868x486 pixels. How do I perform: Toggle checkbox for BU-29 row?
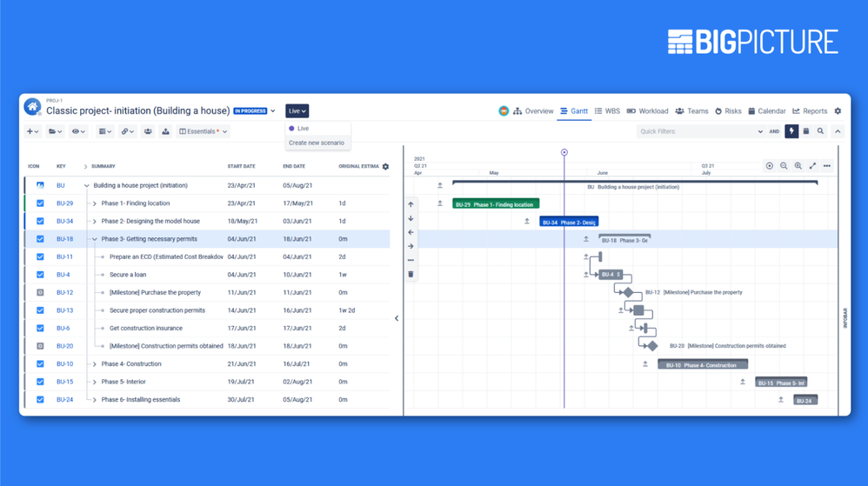(x=40, y=203)
